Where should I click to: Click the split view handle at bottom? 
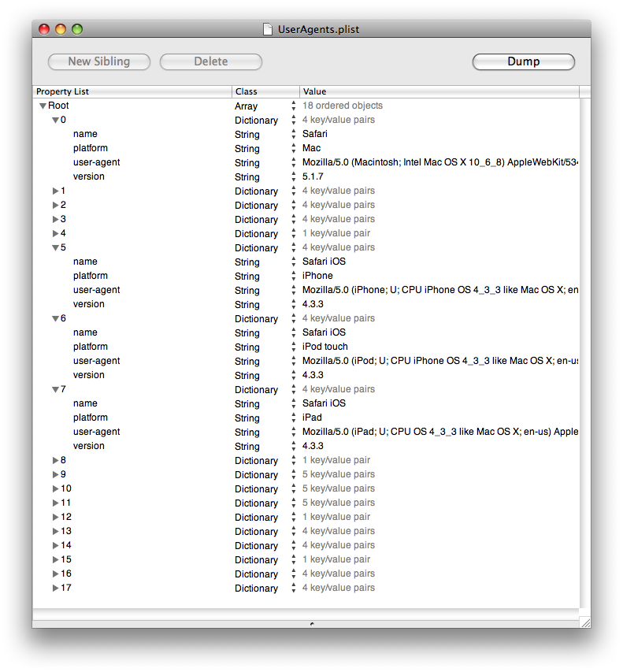(x=312, y=624)
